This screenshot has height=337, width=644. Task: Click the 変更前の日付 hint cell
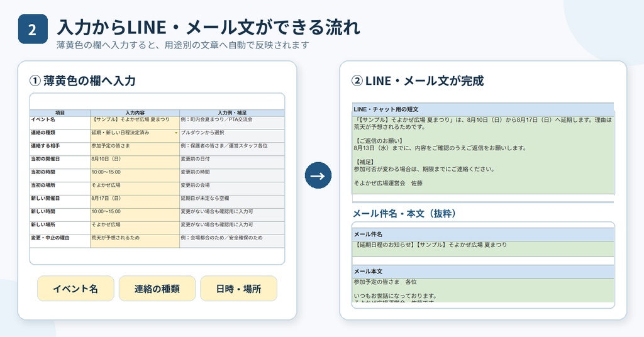pos(232,162)
